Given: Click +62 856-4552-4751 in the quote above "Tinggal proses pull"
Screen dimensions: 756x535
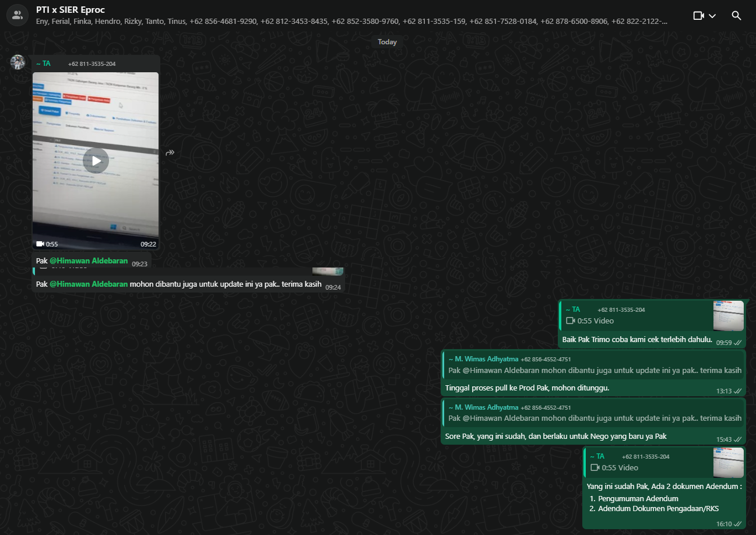Looking at the screenshot, I should tap(546, 360).
